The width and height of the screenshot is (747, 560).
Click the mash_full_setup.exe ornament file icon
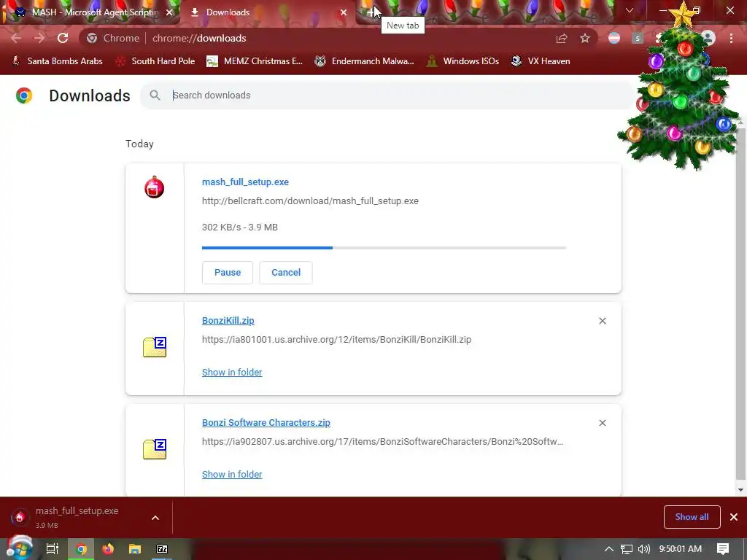pos(155,187)
